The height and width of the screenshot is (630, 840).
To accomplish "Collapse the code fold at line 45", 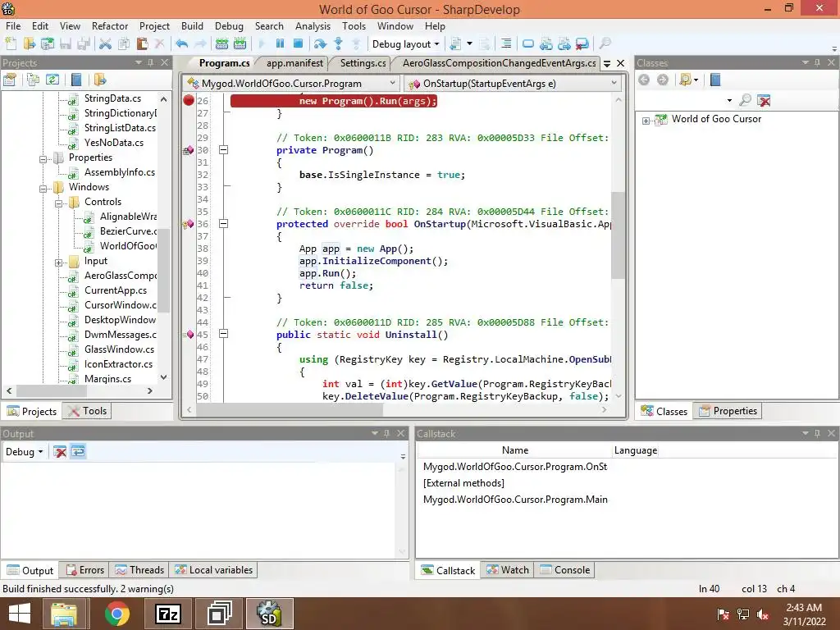I will pos(224,334).
